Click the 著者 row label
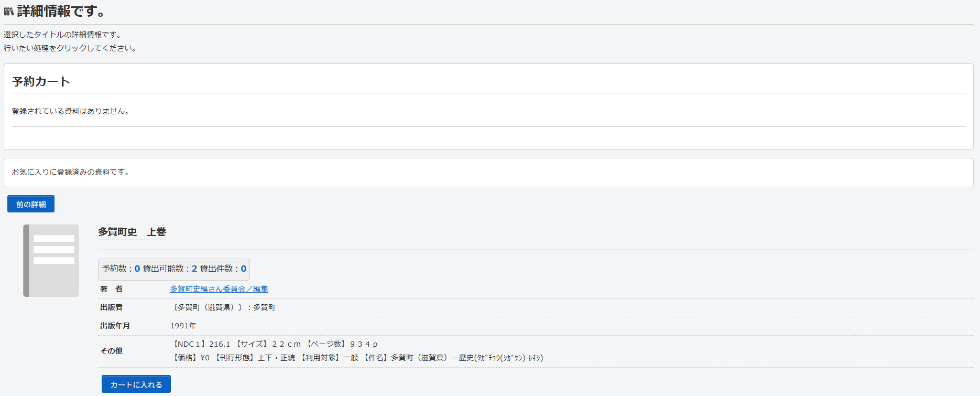The width and height of the screenshot is (980, 396). coord(111,289)
